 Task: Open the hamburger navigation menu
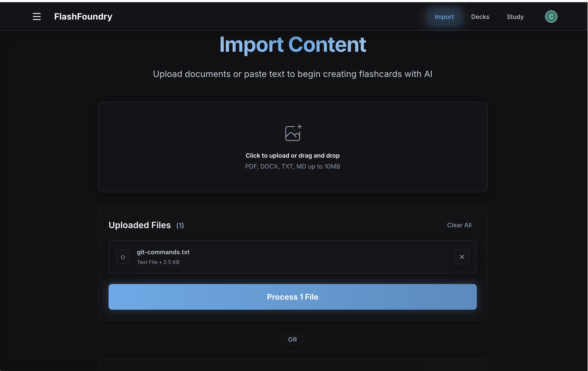[x=37, y=17]
